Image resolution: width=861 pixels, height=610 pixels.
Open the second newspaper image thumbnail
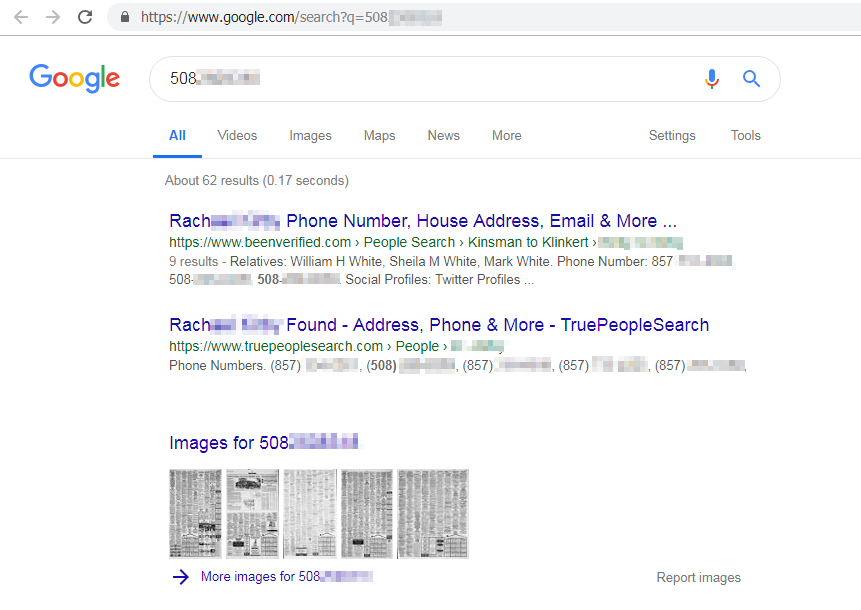point(253,514)
